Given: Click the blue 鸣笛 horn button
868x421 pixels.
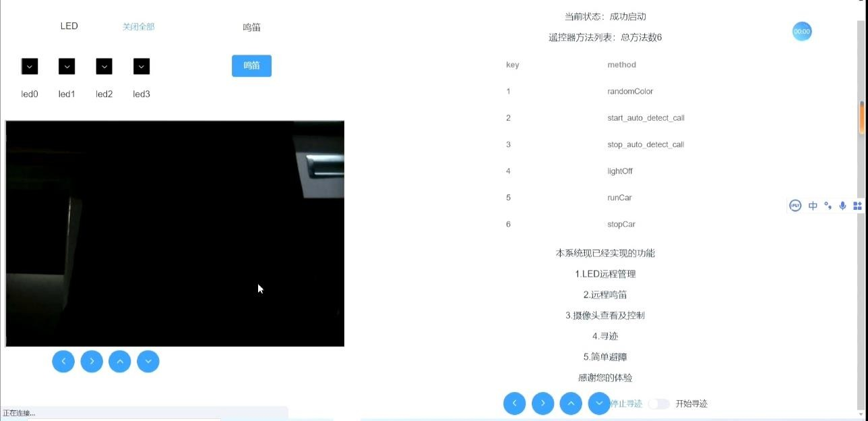Looking at the screenshot, I should pos(251,66).
